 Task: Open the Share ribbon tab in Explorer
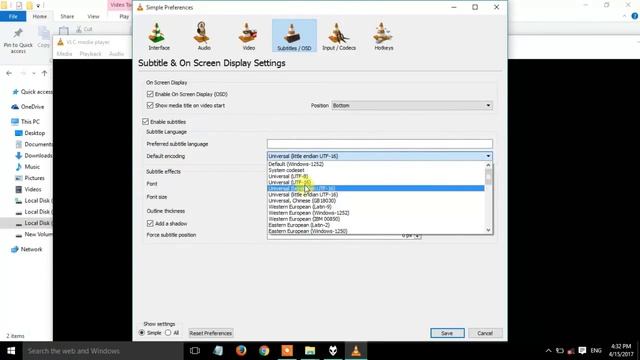pyautogui.click(x=67, y=16)
